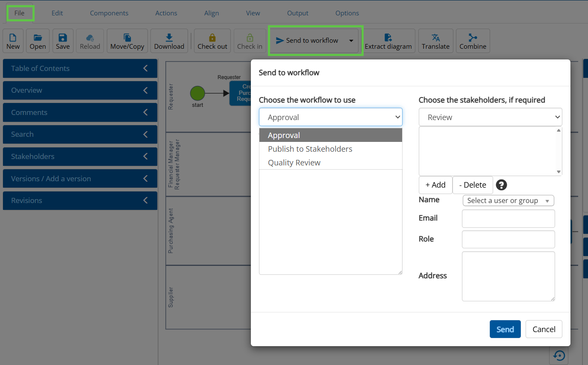
Task: Click the + Add stakeholder button
Action: [x=435, y=185]
